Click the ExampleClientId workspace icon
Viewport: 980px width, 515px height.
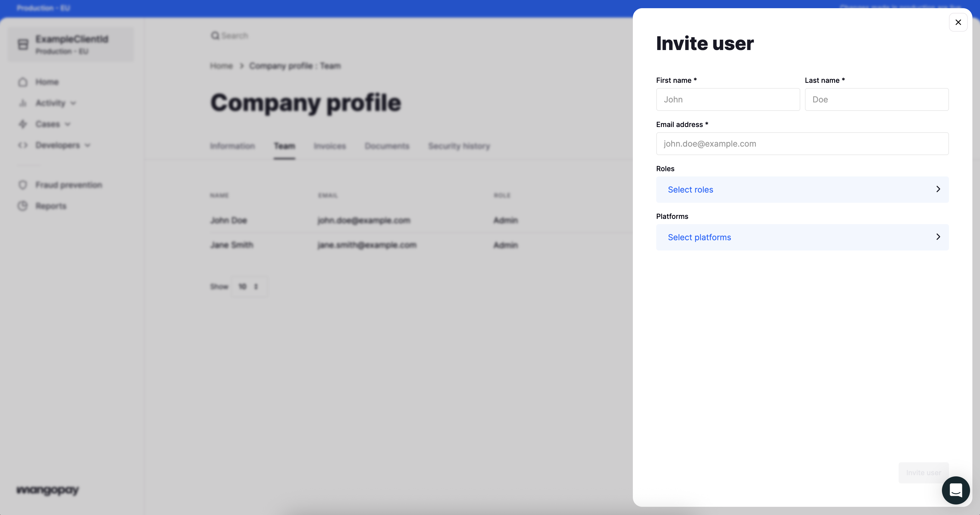23,44
